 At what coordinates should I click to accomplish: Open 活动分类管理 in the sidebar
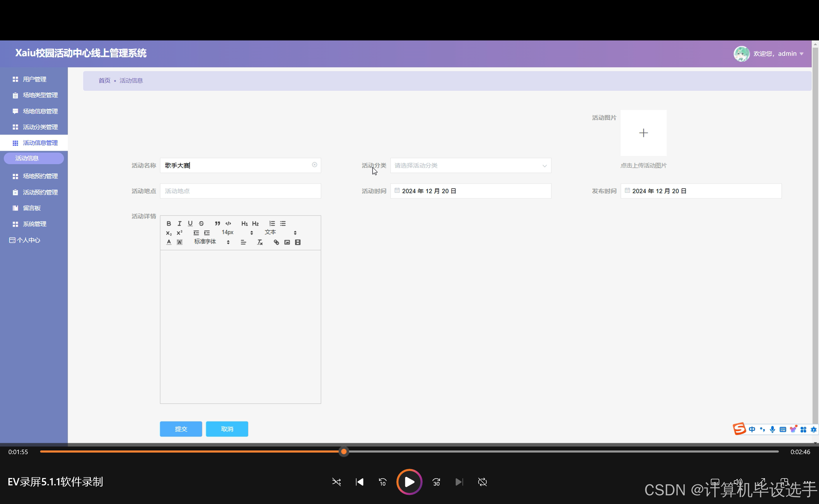tap(34, 127)
